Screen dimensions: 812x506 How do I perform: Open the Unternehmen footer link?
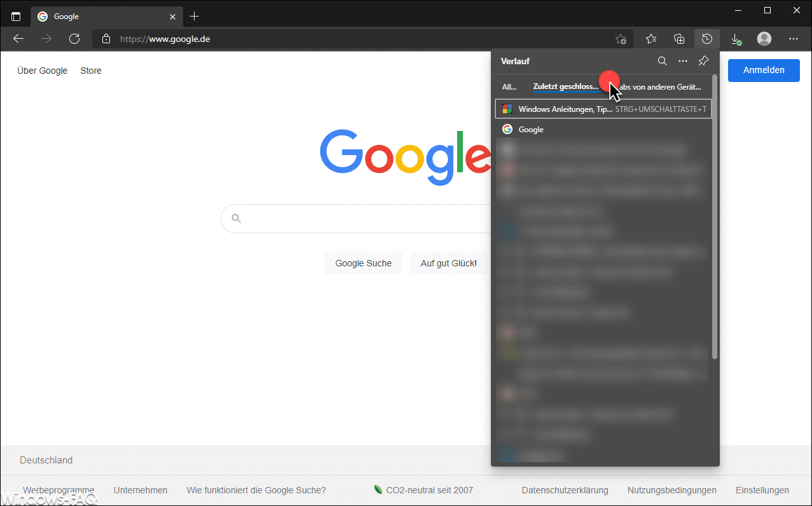click(x=141, y=490)
